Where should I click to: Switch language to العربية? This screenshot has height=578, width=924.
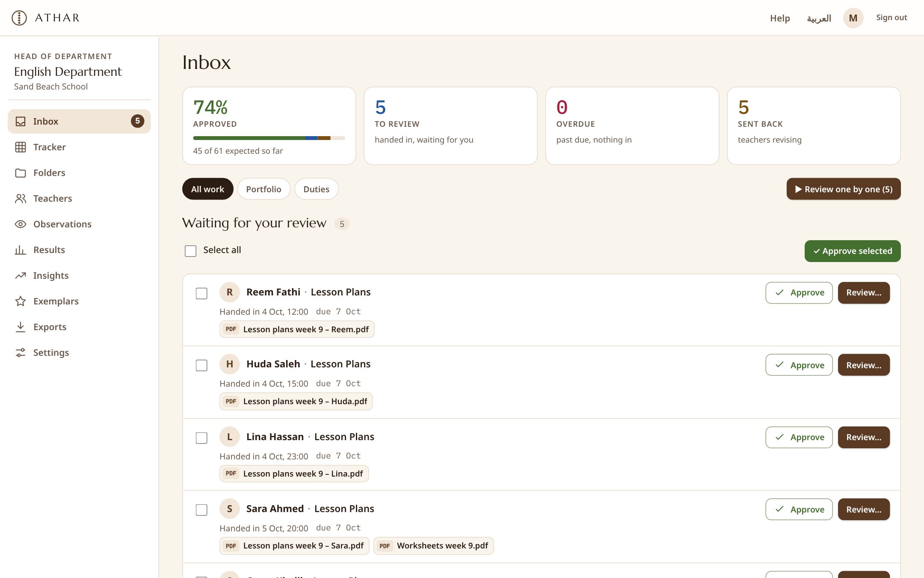pos(819,18)
